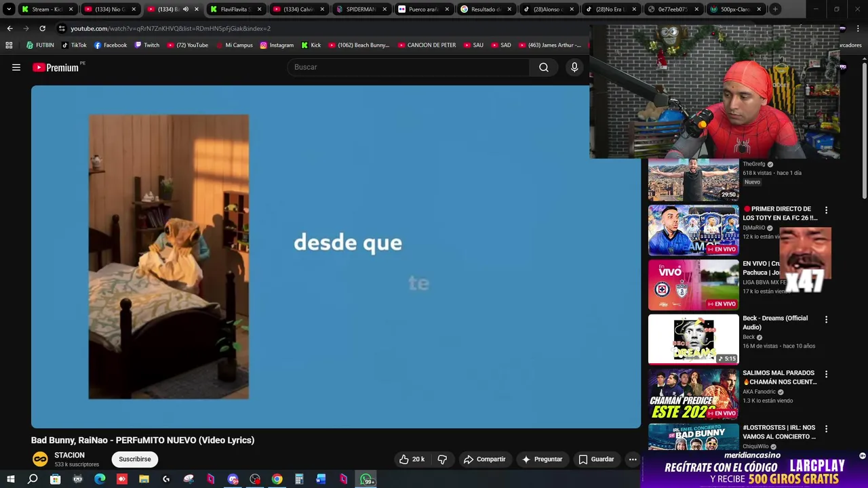Image resolution: width=868 pixels, height=488 pixels.
Task: Open the Facebook bookmark
Action: tap(111, 45)
